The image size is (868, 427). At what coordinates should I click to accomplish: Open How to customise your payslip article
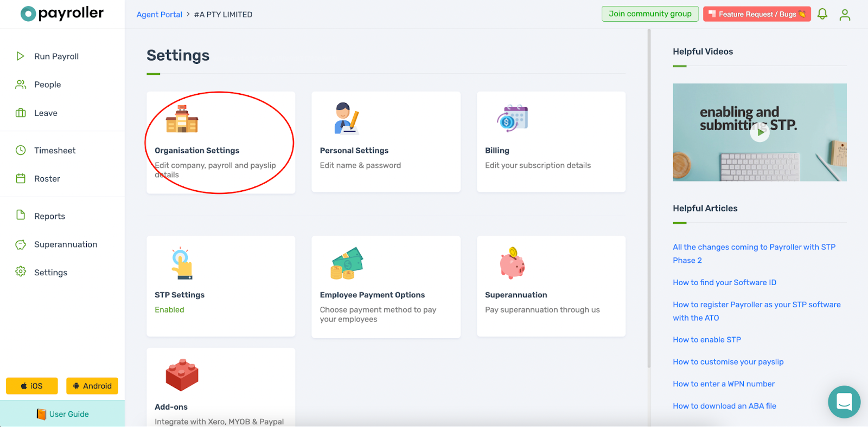pyautogui.click(x=728, y=362)
